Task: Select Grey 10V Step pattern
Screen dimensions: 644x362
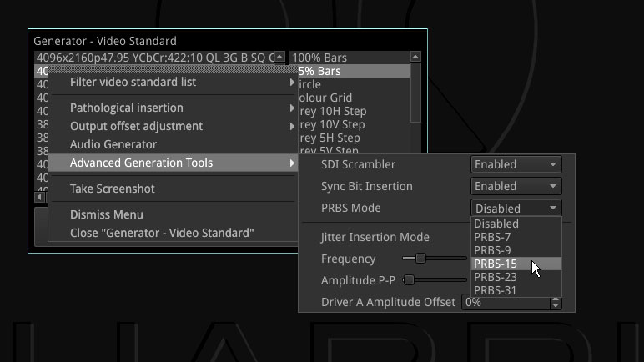Action: coord(353,124)
